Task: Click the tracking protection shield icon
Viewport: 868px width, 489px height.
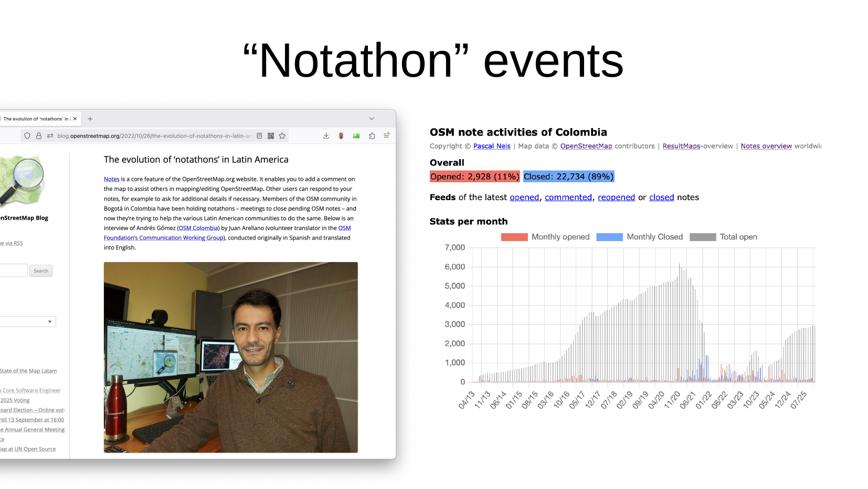Action: coord(27,136)
